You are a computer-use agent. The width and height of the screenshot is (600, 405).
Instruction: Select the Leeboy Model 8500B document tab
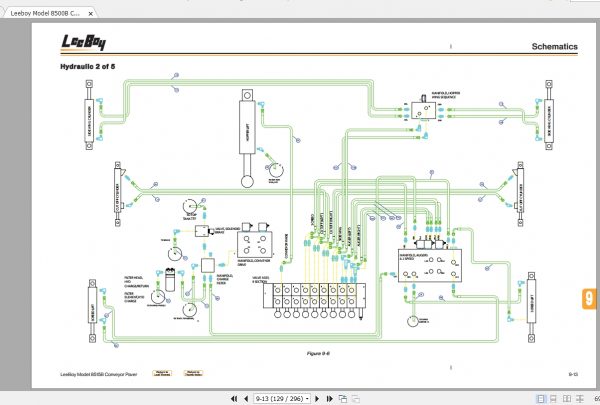pyautogui.click(x=45, y=13)
